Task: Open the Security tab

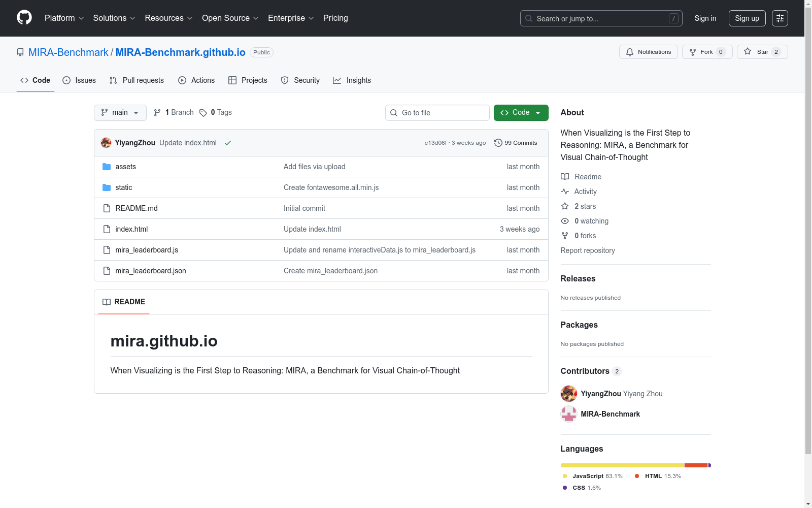Action: coord(300,80)
